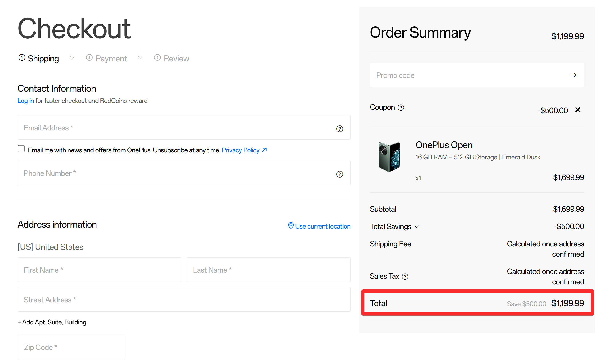605x364 pixels.
Task: Click the location pin icon
Action: point(291,226)
